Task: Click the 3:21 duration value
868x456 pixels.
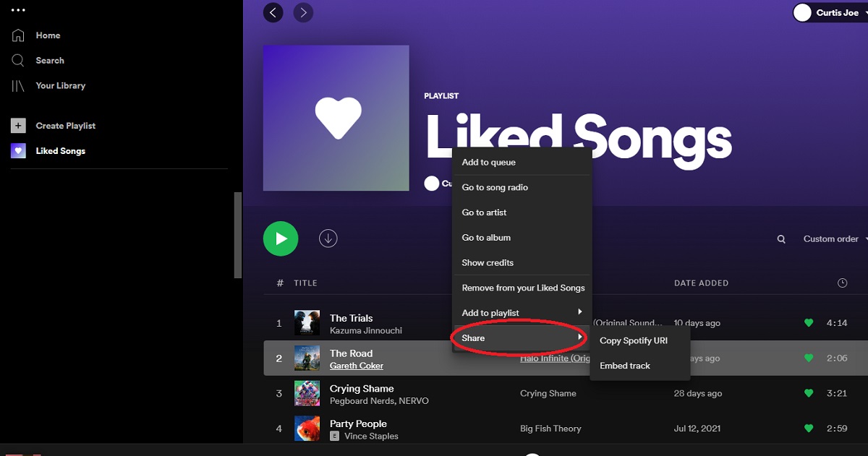Action: point(837,394)
